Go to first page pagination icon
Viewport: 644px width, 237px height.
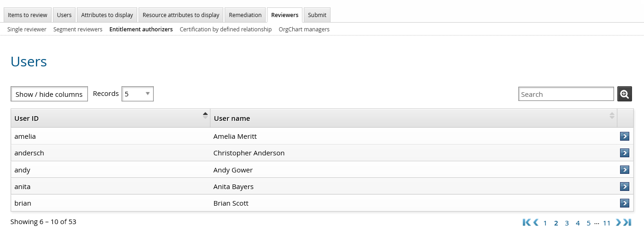coord(527,223)
